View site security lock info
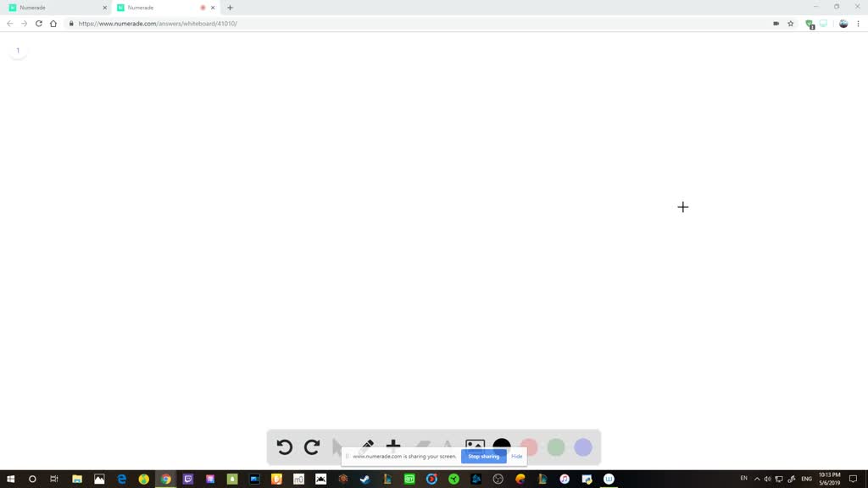This screenshot has width=868, height=488. pos(71,24)
